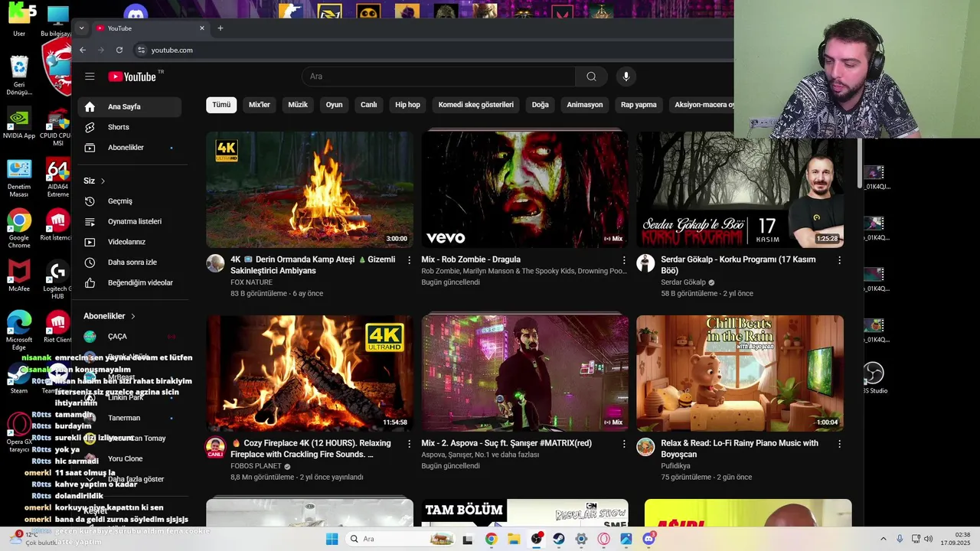Viewport: 980px width, 551px height.
Task: Go back with browser back arrow
Action: (x=83, y=50)
